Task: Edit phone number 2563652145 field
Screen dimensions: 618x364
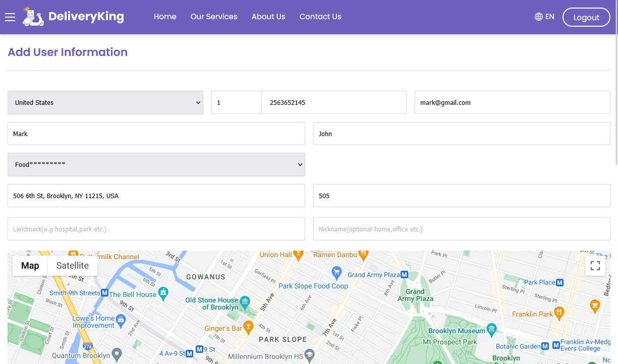Action: (x=334, y=102)
